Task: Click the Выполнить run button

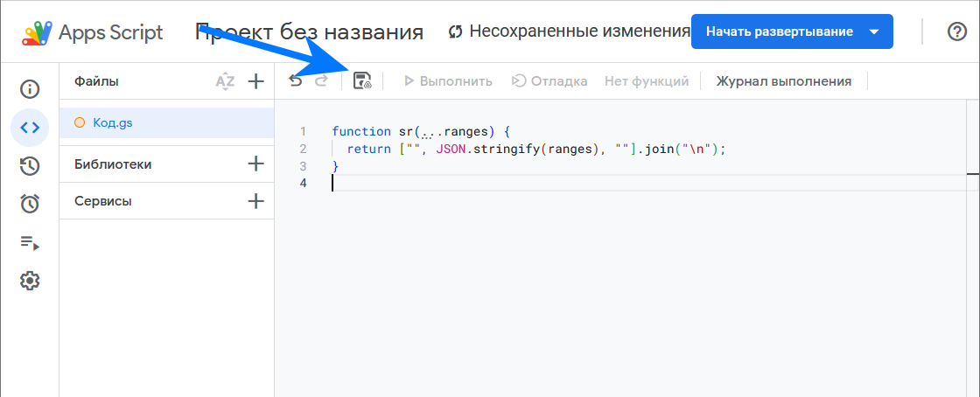Action: pos(448,81)
